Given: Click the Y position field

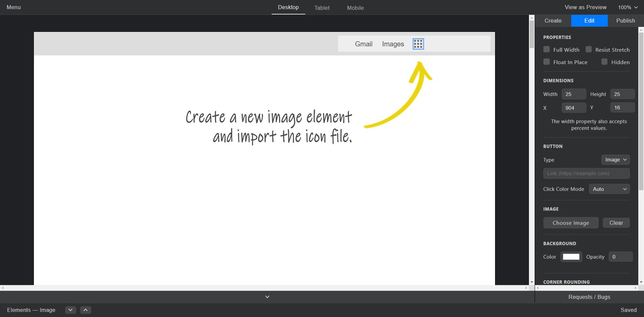Looking at the screenshot, I should 622,108.
